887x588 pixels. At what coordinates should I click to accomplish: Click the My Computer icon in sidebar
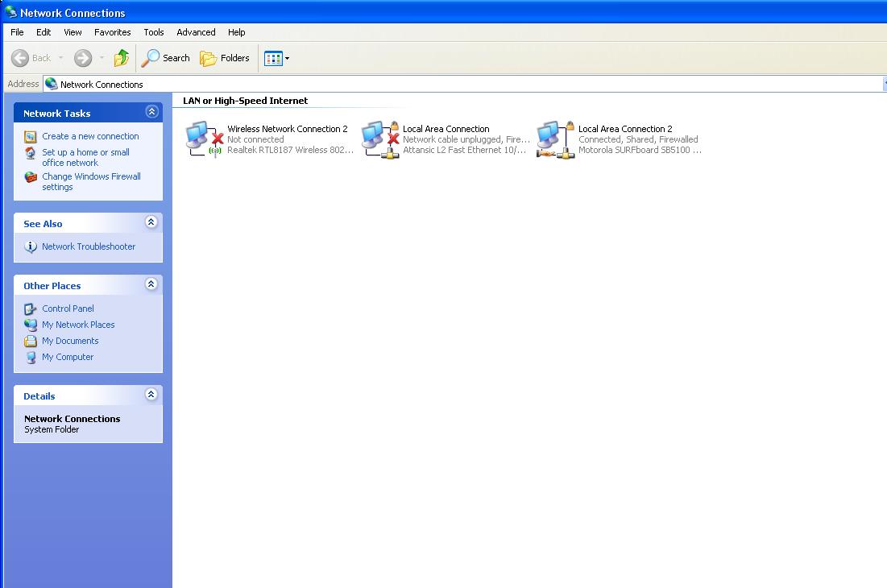tap(31, 357)
